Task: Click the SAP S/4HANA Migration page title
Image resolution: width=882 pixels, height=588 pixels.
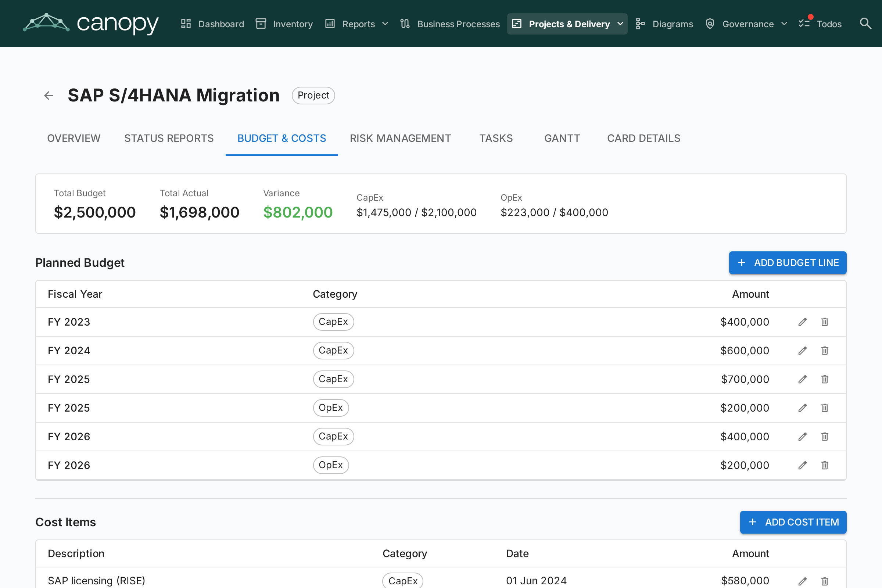Action: (173, 96)
